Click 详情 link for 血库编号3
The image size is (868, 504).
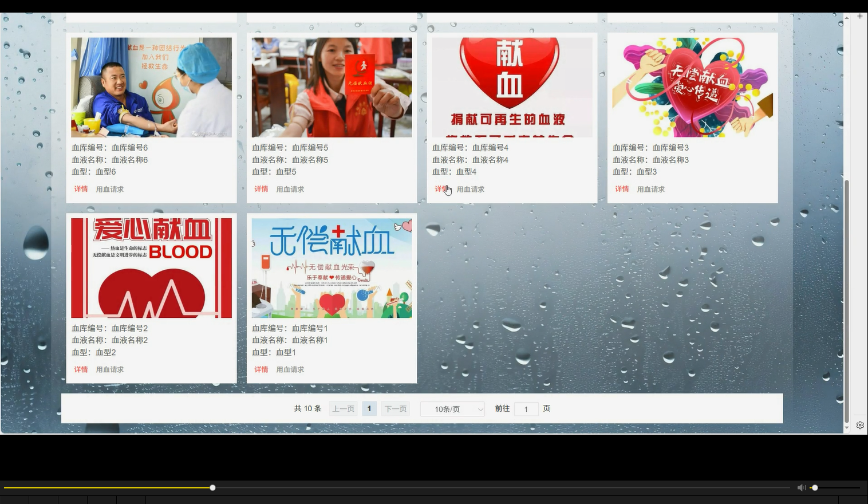[x=622, y=188]
